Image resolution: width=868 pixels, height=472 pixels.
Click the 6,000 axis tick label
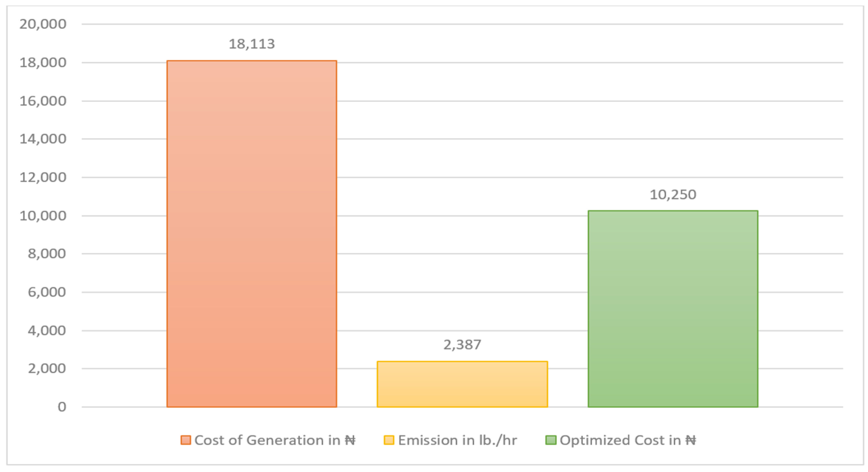47,292
